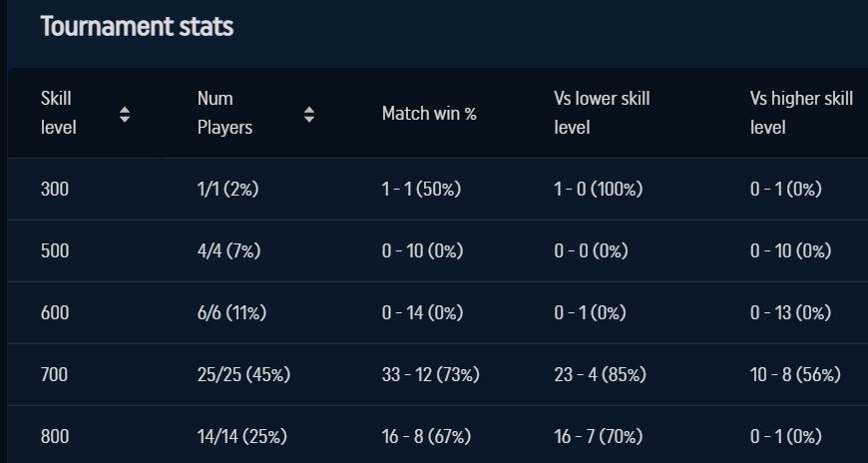Viewport: 868px width, 463px height.
Task: Click the Match win % column header
Action: click(429, 114)
